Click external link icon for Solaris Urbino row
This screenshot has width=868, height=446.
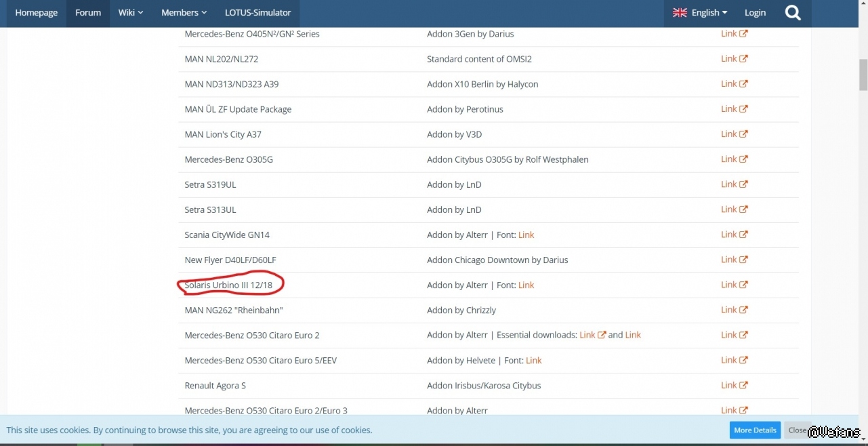(743, 285)
